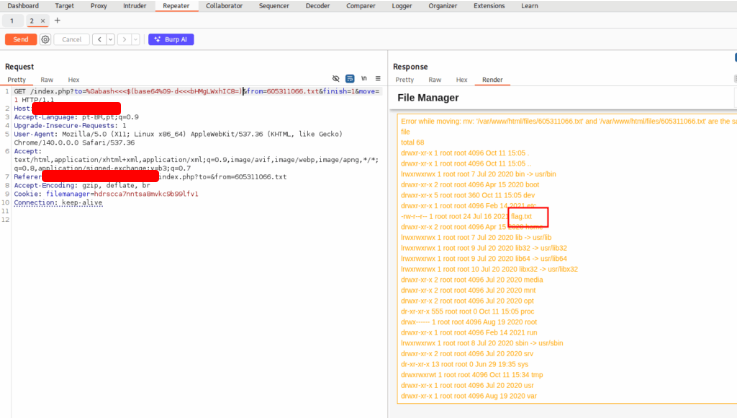Image resolution: width=743 pixels, height=418 pixels.
Task: Click the Burp AI button
Action: click(170, 39)
